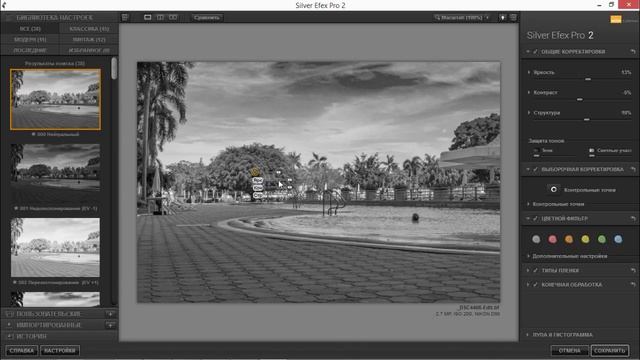Image resolution: width=640 pixels, height=360 pixels.
Task: Adjust the Тени tone protection slider
Action: tap(536, 156)
